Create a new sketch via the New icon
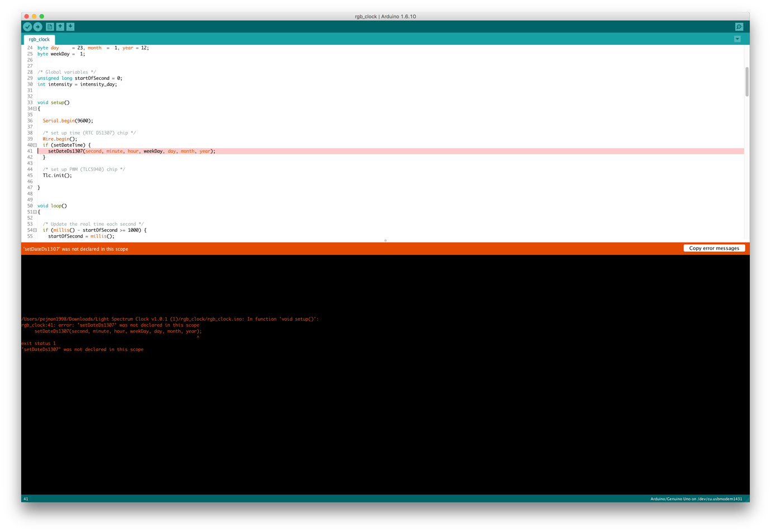The width and height of the screenshot is (771, 532). pos(50,26)
